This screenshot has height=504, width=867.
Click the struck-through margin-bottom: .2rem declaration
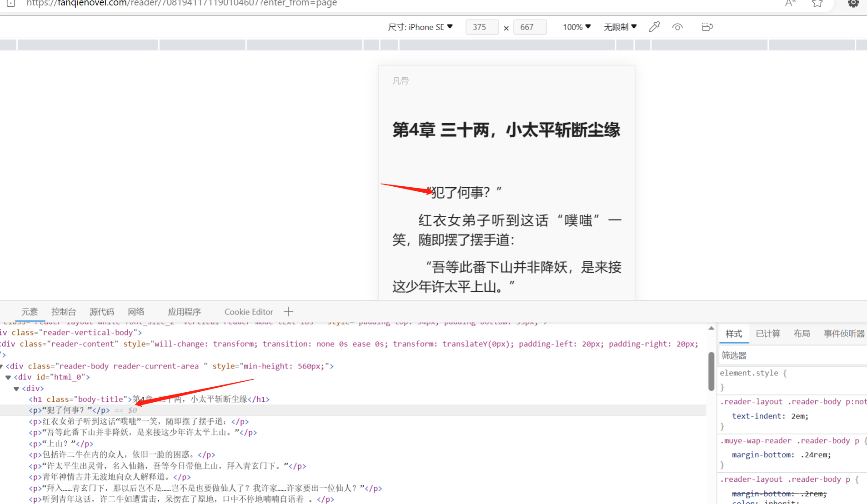779,494
